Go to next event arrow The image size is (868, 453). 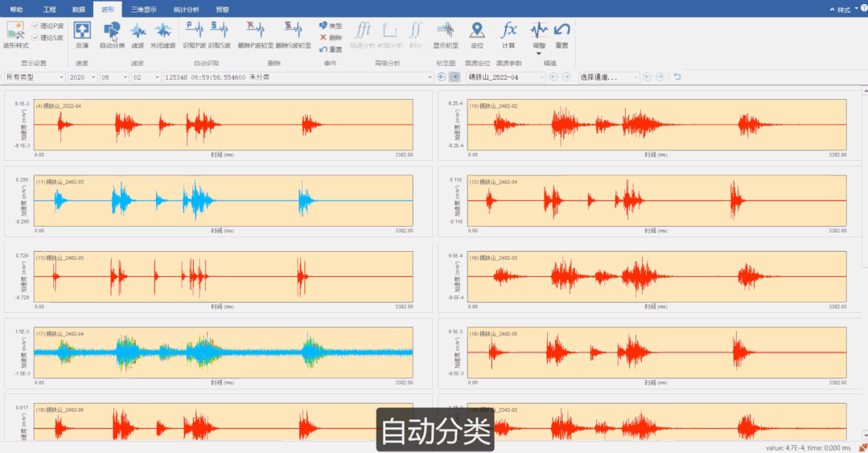455,77
